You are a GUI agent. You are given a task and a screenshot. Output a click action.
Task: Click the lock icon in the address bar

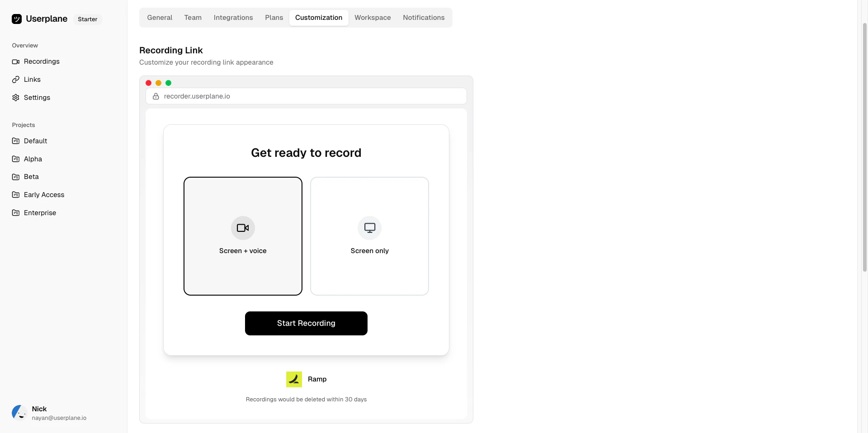[x=156, y=96]
